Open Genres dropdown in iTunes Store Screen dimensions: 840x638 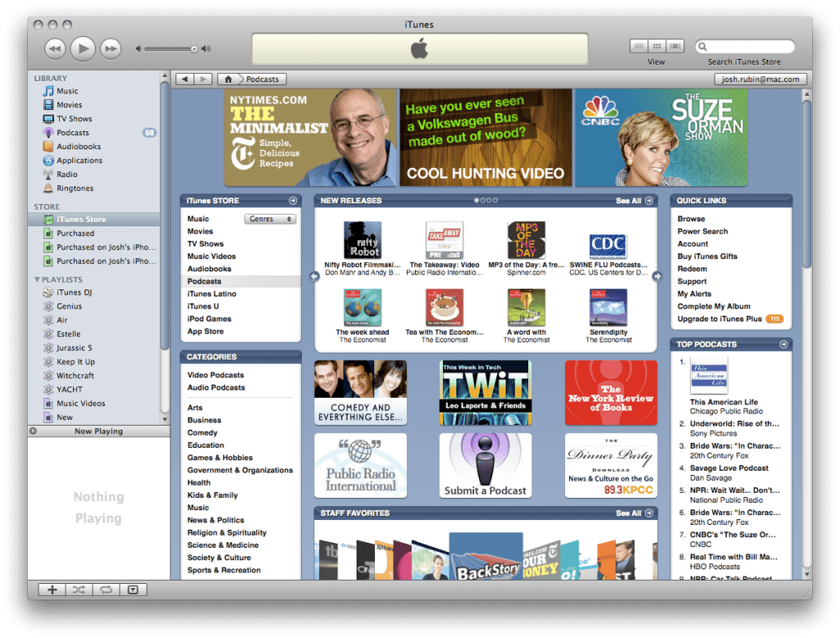tap(271, 219)
